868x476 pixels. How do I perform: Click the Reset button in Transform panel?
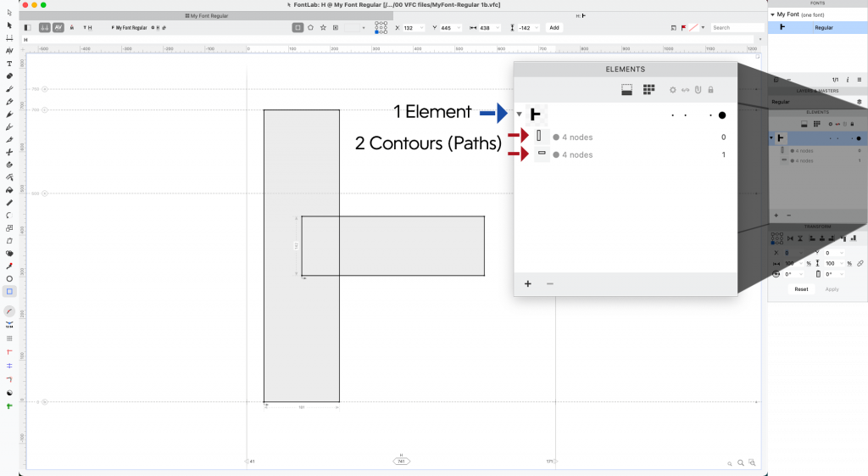[x=801, y=289]
